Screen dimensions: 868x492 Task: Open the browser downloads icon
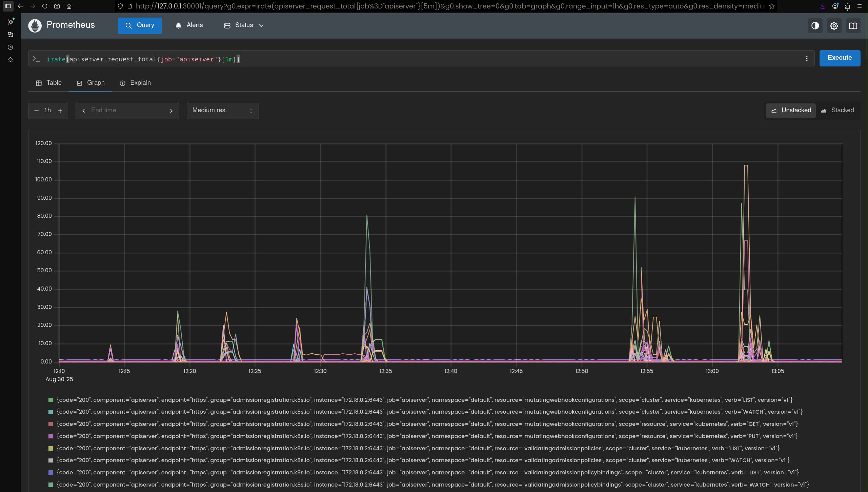click(x=823, y=6)
